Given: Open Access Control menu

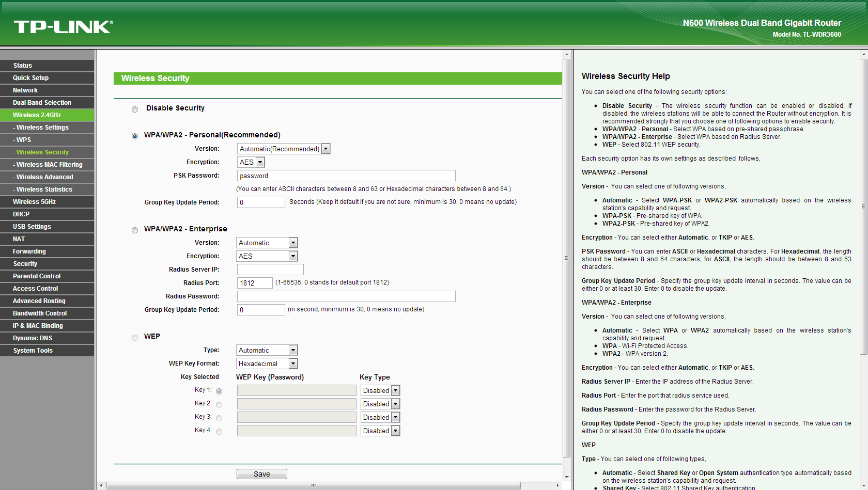Looking at the screenshot, I should (47, 289).
